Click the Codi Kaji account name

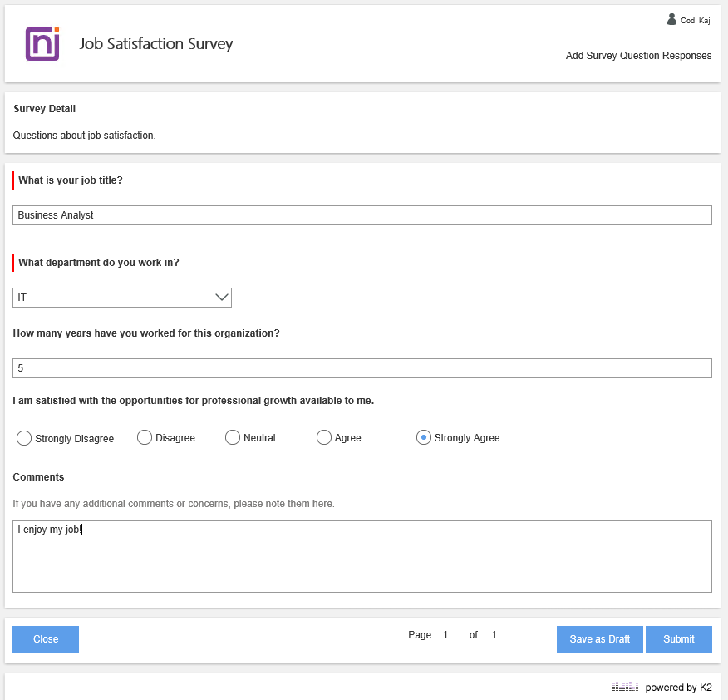point(695,18)
